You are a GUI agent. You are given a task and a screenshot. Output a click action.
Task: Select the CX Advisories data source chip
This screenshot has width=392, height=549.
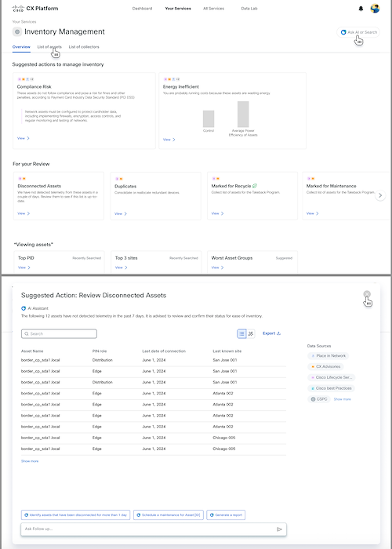coord(325,367)
